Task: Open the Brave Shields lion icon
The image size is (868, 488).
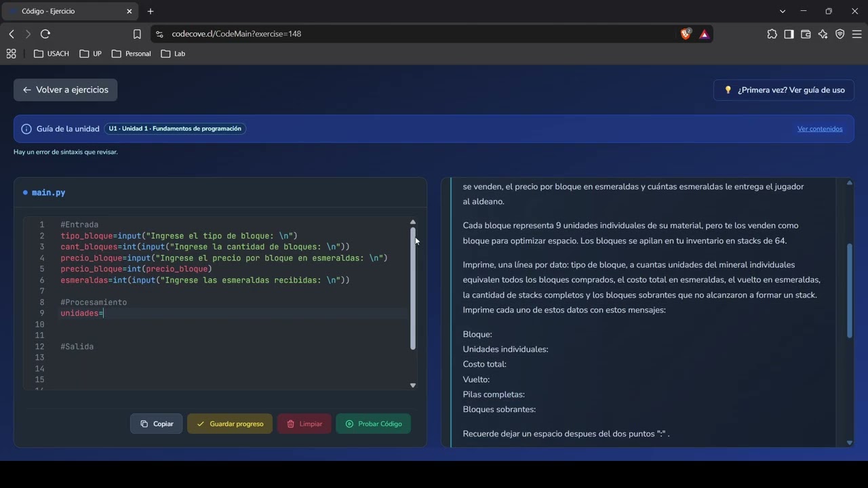Action: click(686, 34)
